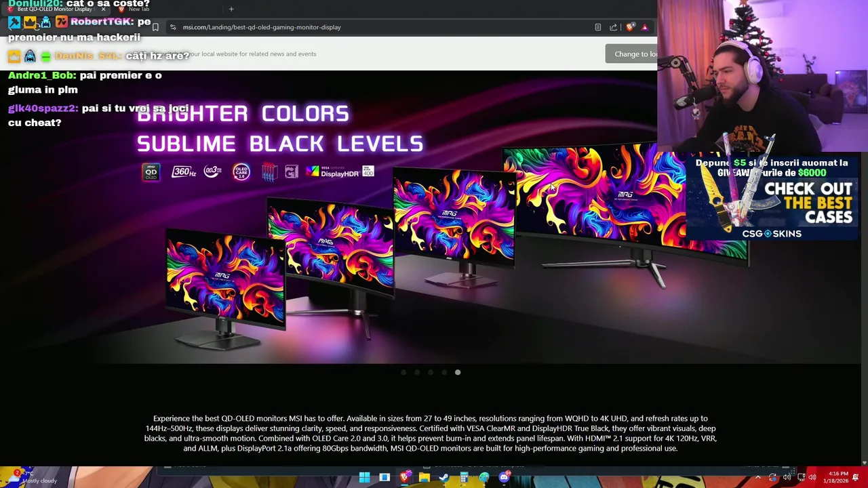Screen dimensions: 868x488
Task: Open Discord from the taskbar
Action: point(504,478)
